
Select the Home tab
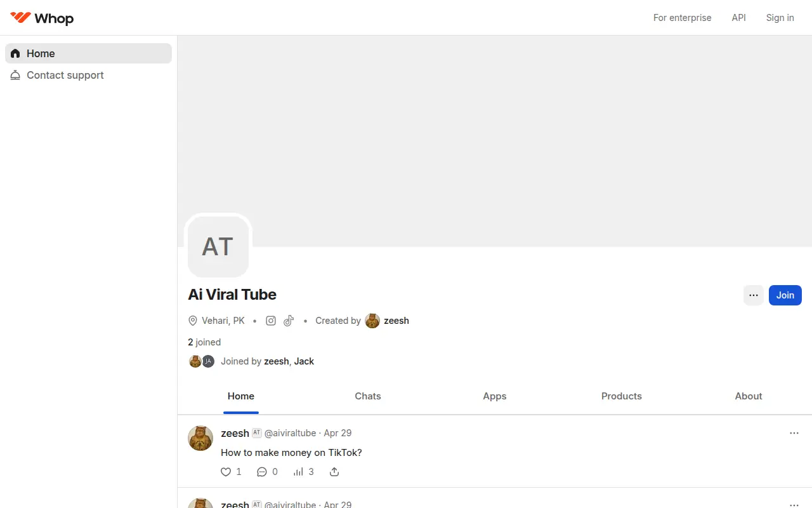pyautogui.click(x=241, y=396)
